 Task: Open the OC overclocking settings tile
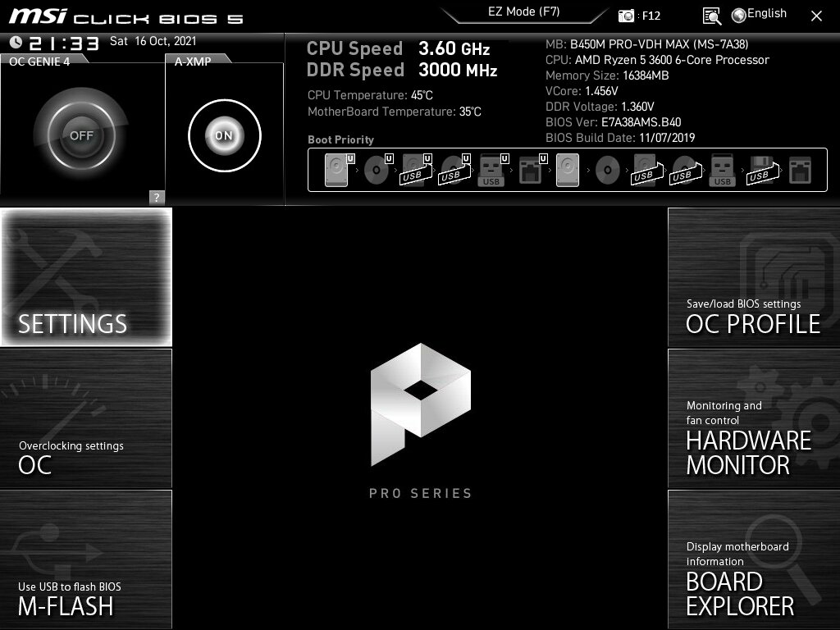pyautogui.click(x=86, y=418)
